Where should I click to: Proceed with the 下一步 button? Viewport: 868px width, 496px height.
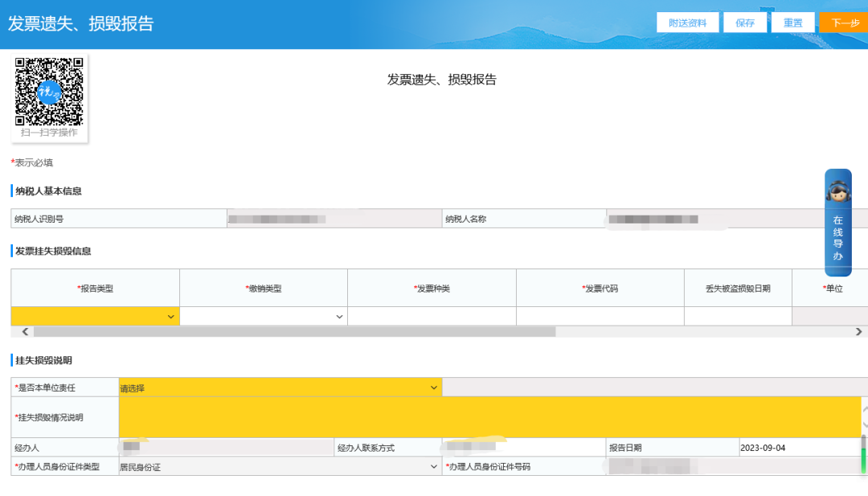pyautogui.click(x=844, y=23)
